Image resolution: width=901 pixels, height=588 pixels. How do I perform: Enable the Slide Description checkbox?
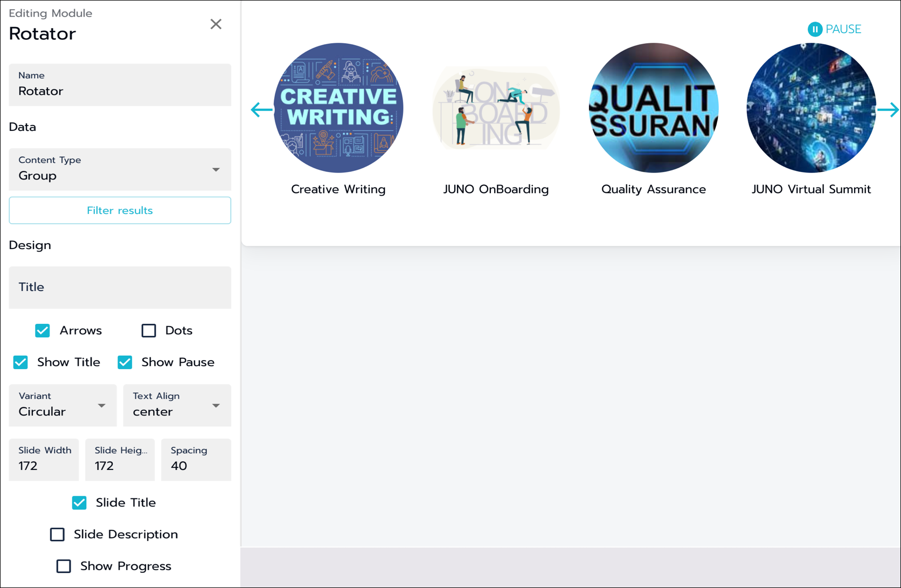(57, 534)
